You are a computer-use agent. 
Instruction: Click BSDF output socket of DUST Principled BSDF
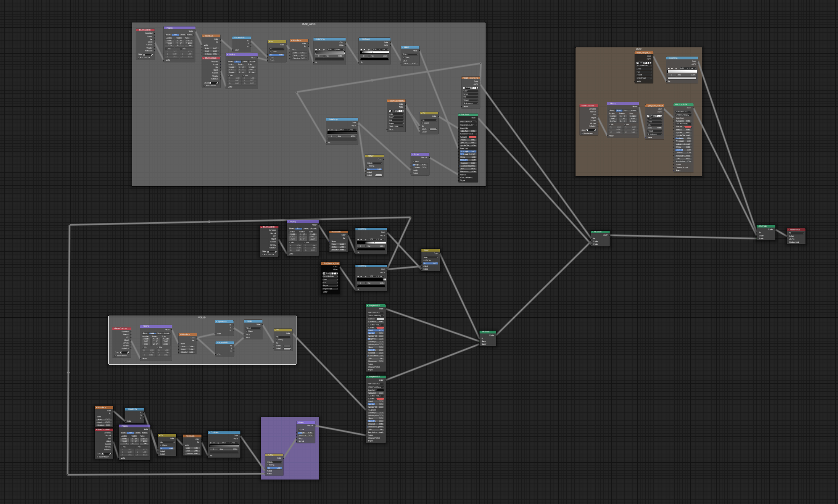(x=694, y=108)
